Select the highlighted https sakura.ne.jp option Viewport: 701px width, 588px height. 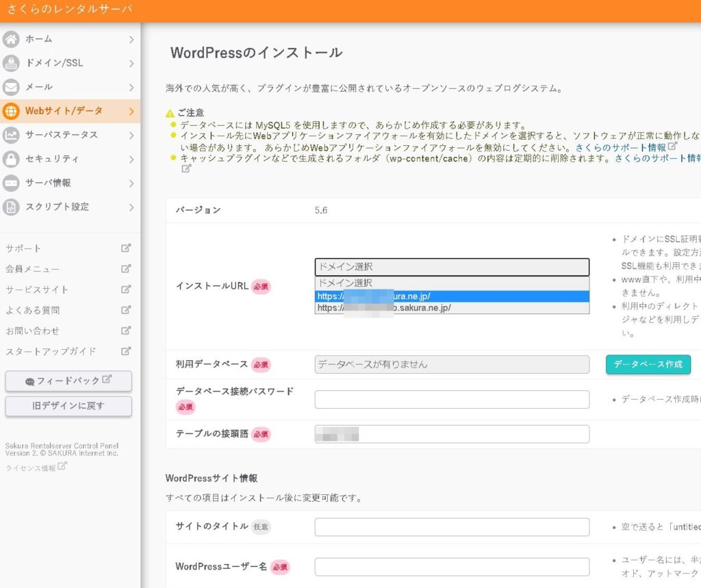point(451,296)
